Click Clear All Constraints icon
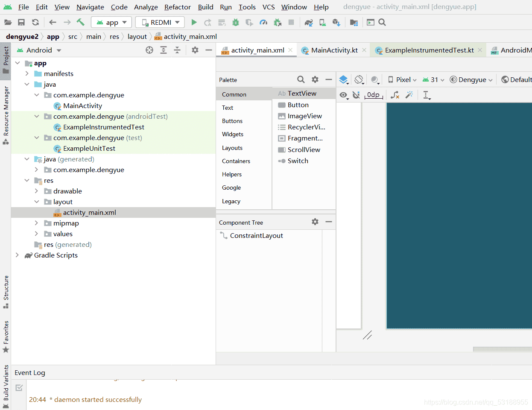Screen dimensions: 532x410 [395, 95]
